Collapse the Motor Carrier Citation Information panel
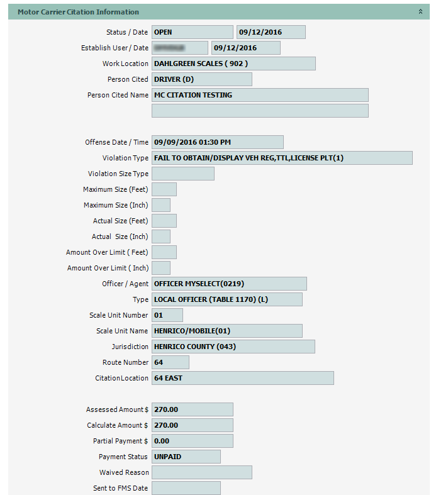This screenshot has width=448, height=495. pos(420,12)
